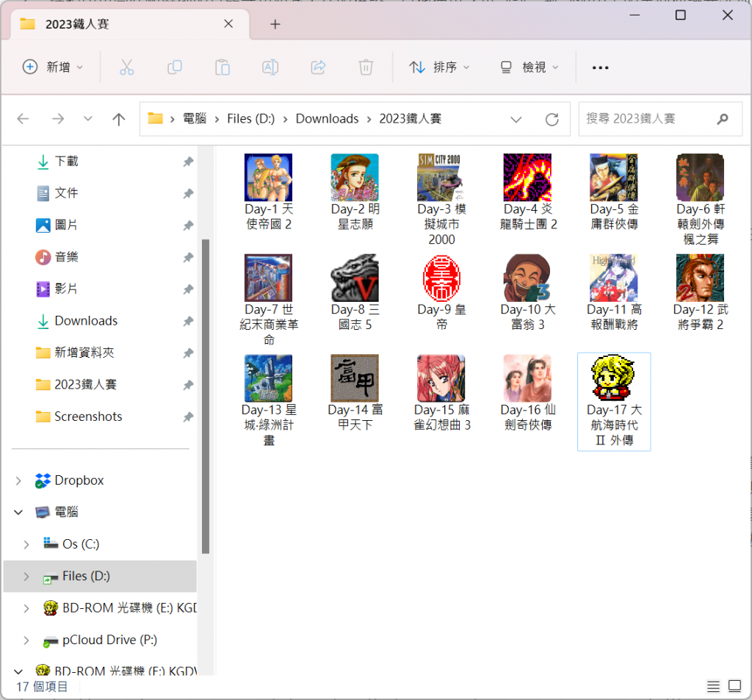Image resolution: width=752 pixels, height=700 pixels.
Task: Expand the Os (C:) drive node
Action: (x=26, y=544)
